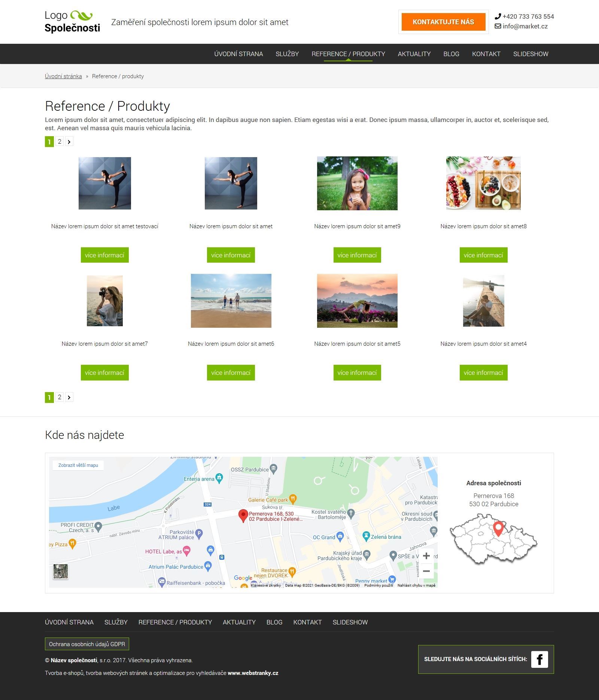Click the Google logo on the map
The image size is (599, 700).
(x=243, y=578)
